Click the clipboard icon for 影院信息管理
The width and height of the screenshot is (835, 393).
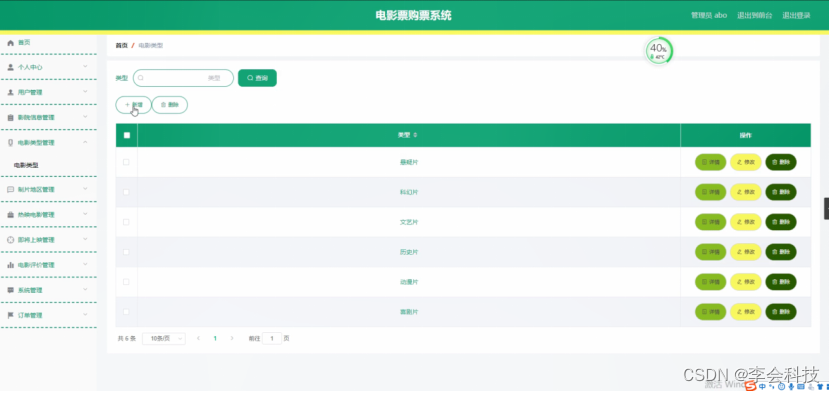pos(10,118)
